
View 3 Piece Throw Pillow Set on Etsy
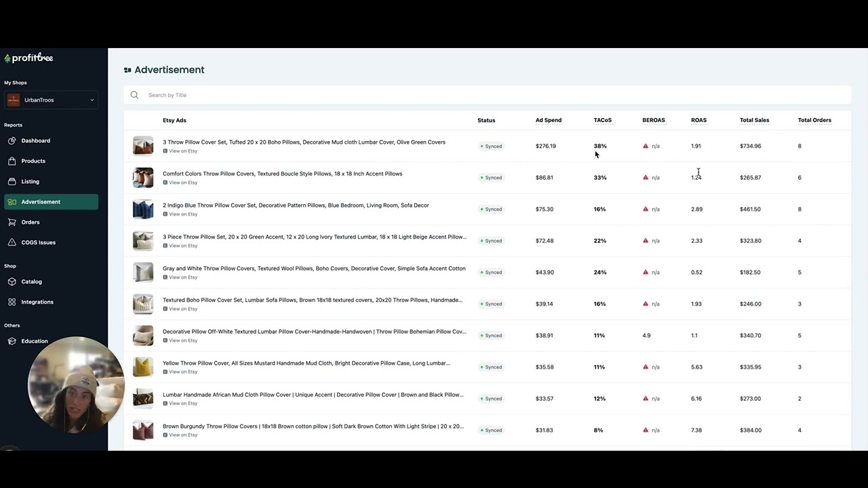coord(180,246)
